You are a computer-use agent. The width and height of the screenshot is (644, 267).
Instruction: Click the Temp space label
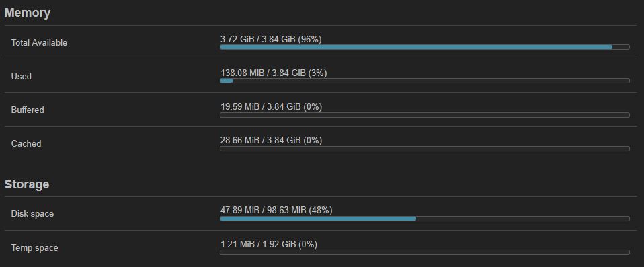[34, 248]
